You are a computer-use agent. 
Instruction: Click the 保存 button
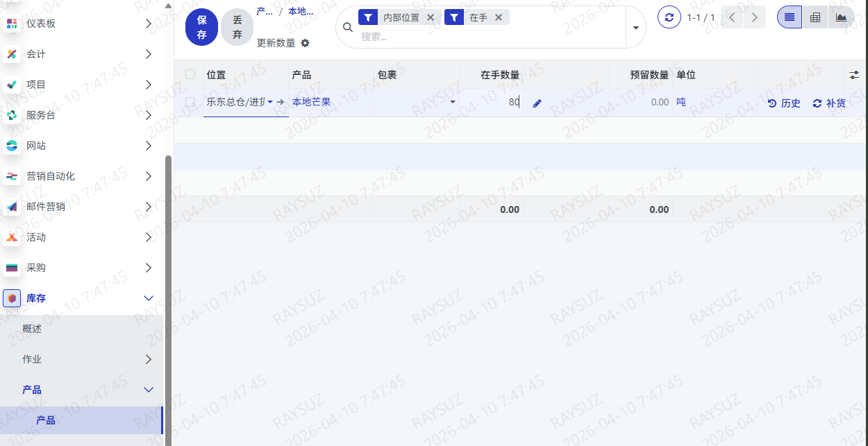201,28
